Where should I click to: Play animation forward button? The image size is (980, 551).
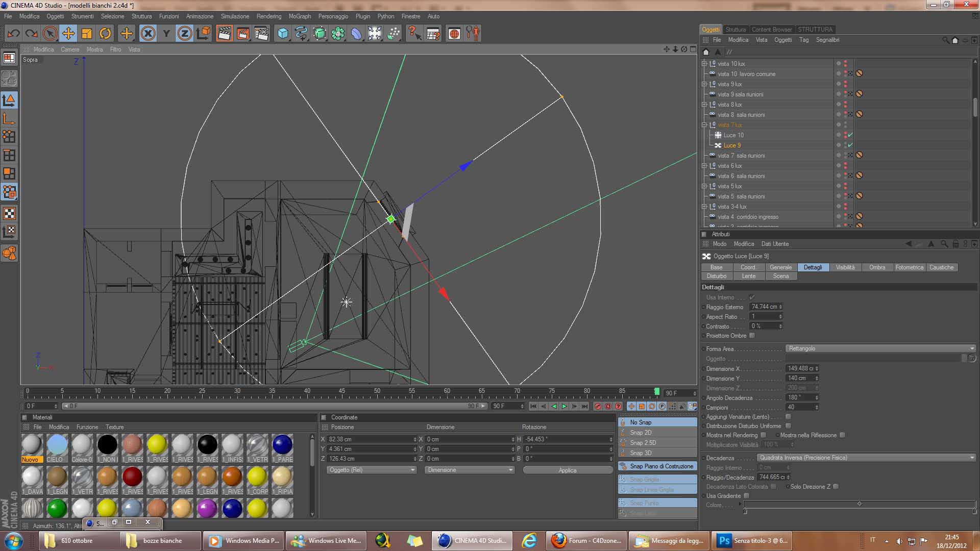pos(564,406)
